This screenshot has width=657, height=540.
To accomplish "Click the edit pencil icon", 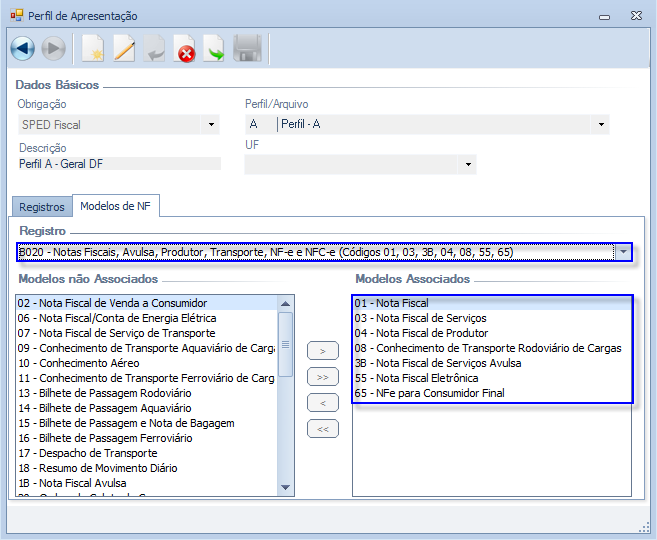I will pos(123,48).
